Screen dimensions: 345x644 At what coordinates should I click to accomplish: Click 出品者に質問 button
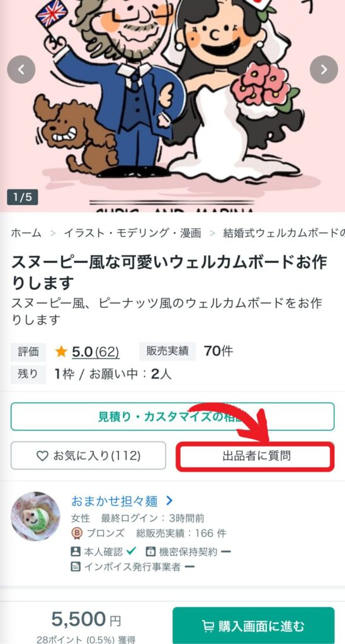pyautogui.click(x=255, y=456)
